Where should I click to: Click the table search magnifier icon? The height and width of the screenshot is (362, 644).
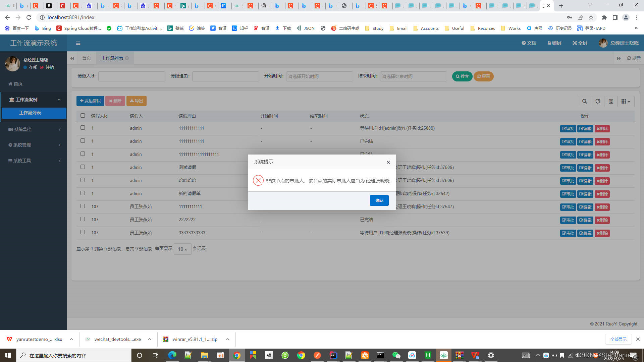pos(585,101)
